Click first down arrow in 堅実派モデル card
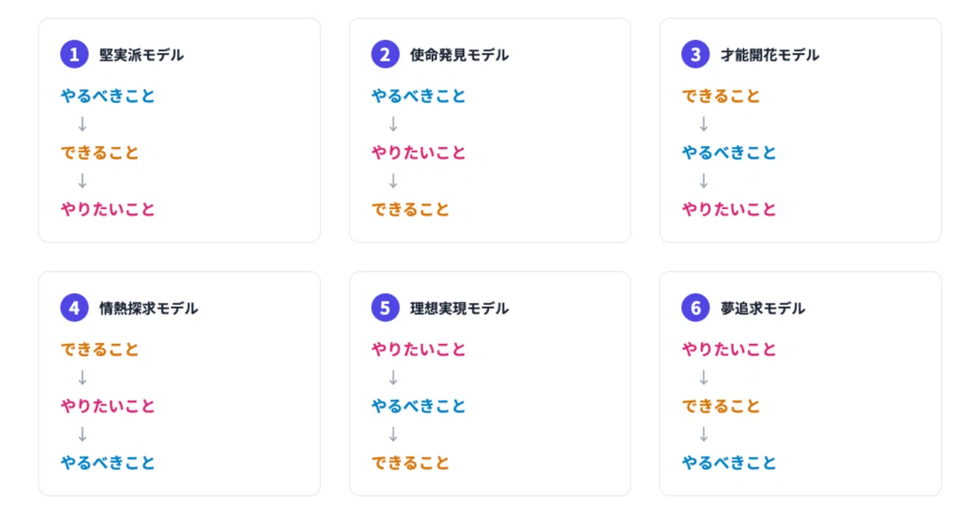 click(82, 124)
